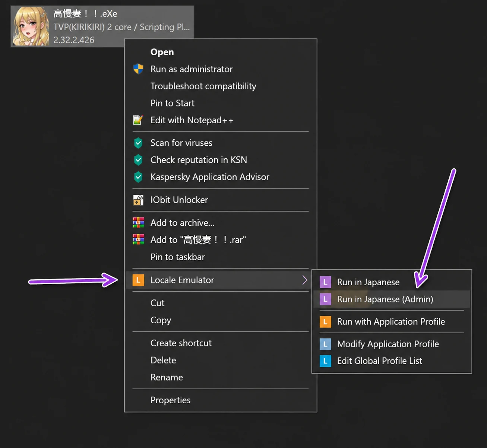Click the WinRAR icon beside Add to archive...

(x=138, y=223)
